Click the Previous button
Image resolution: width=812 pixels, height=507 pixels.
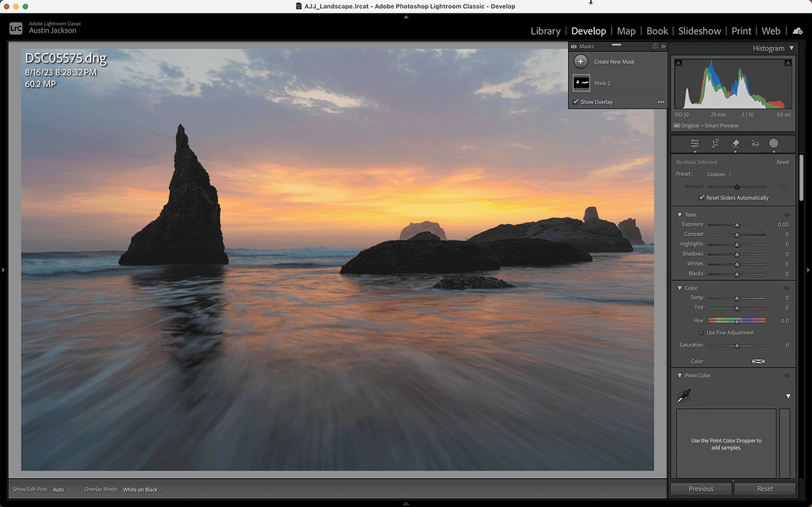pyautogui.click(x=701, y=489)
